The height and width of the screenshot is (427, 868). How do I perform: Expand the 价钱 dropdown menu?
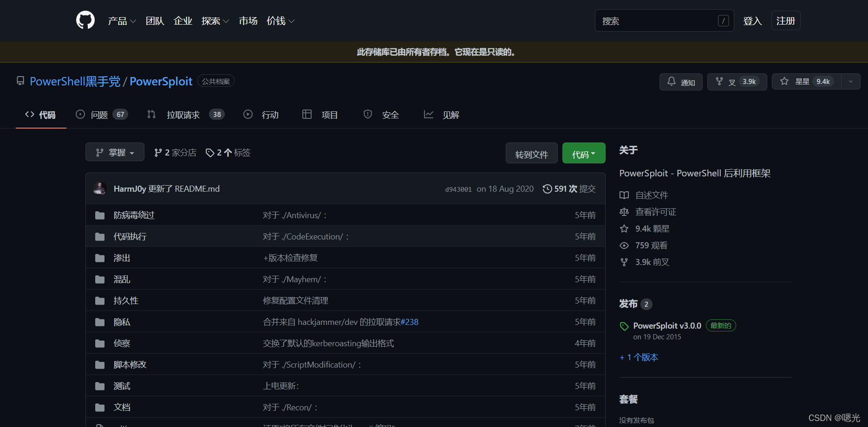pos(281,21)
